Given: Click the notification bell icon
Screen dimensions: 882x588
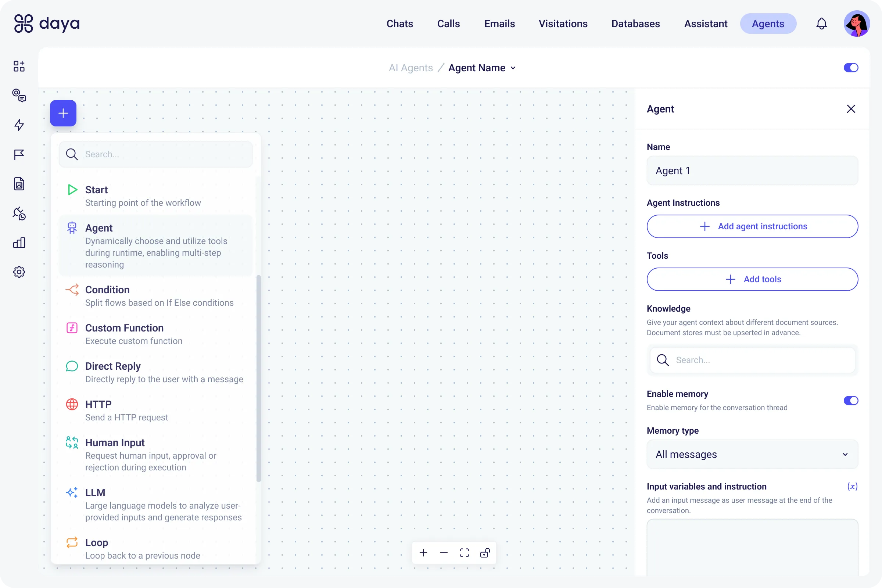Looking at the screenshot, I should (x=821, y=24).
